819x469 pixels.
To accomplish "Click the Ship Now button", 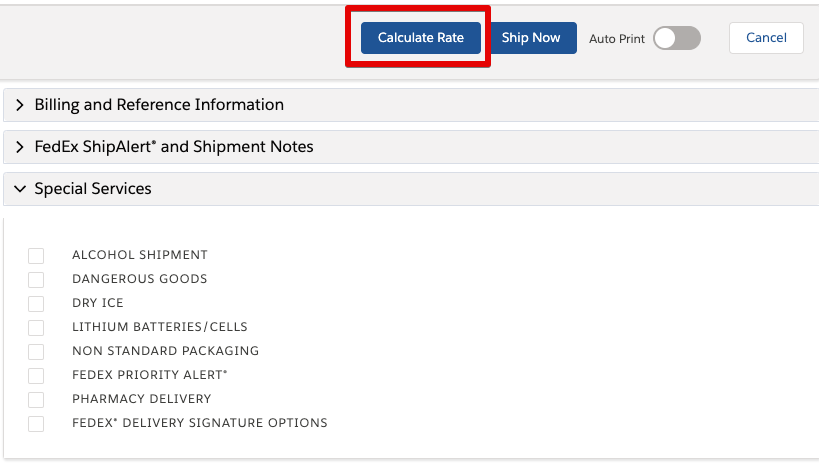I will [531, 38].
